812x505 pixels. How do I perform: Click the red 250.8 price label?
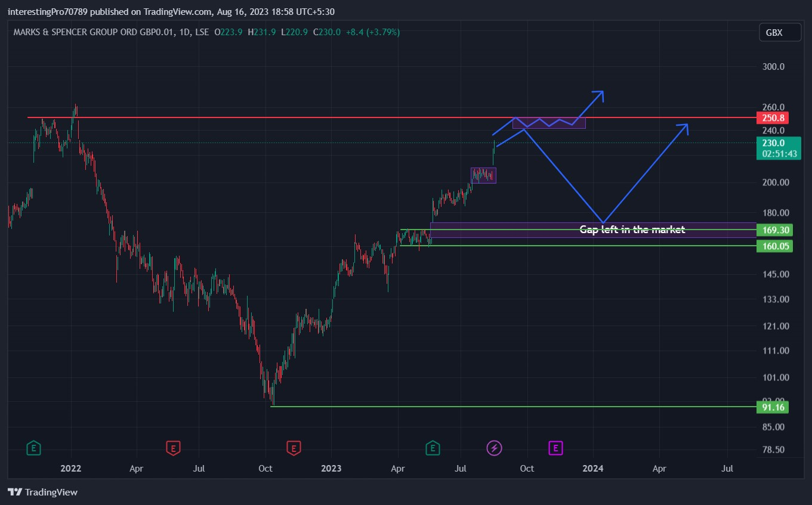coord(773,118)
